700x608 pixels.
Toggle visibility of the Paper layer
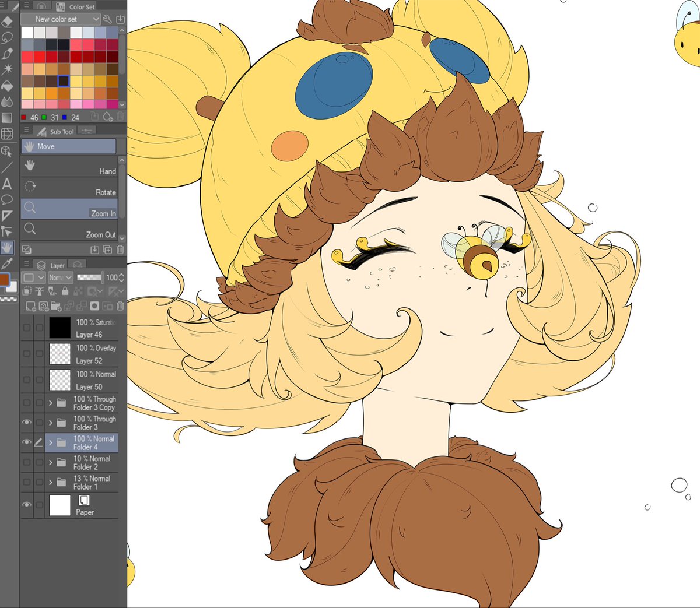(27, 505)
